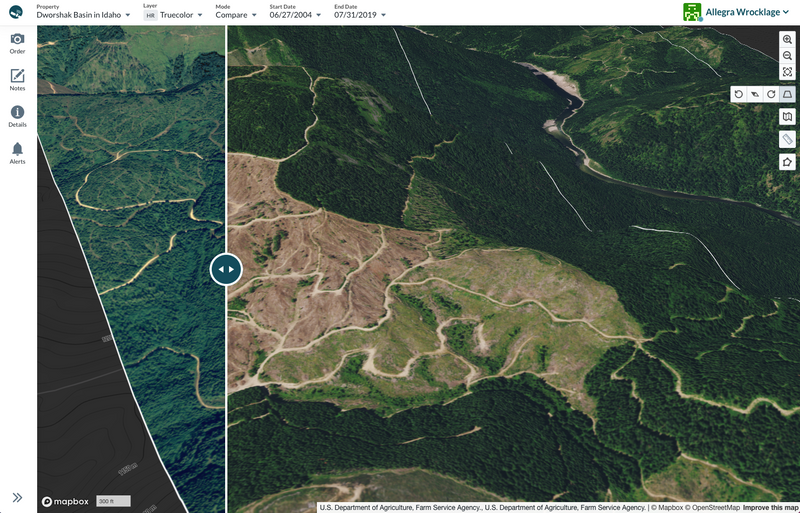Rotate the map clockwise
This screenshot has width=800, height=513.
coord(771,94)
